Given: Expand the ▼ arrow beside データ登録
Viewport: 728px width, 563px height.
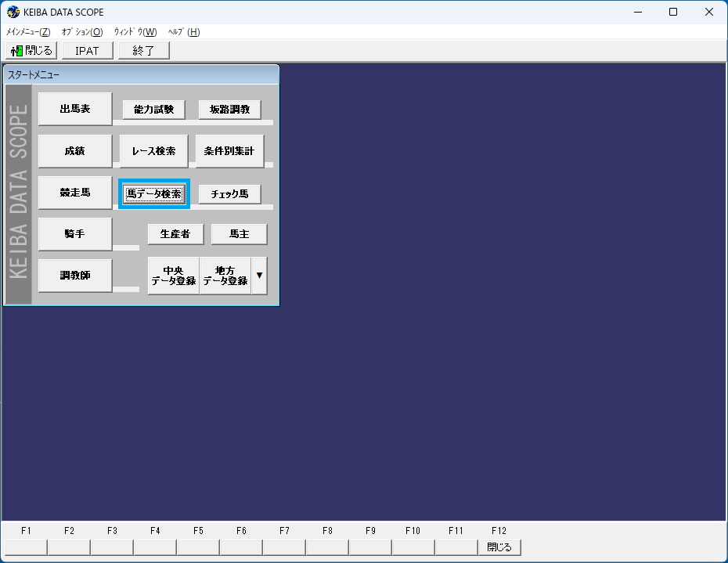Looking at the screenshot, I should click(259, 276).
